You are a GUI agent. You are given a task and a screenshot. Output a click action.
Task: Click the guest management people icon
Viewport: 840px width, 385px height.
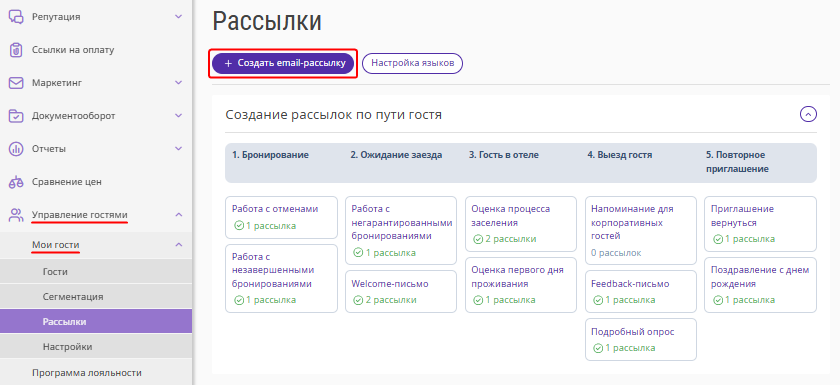[16, 215]
